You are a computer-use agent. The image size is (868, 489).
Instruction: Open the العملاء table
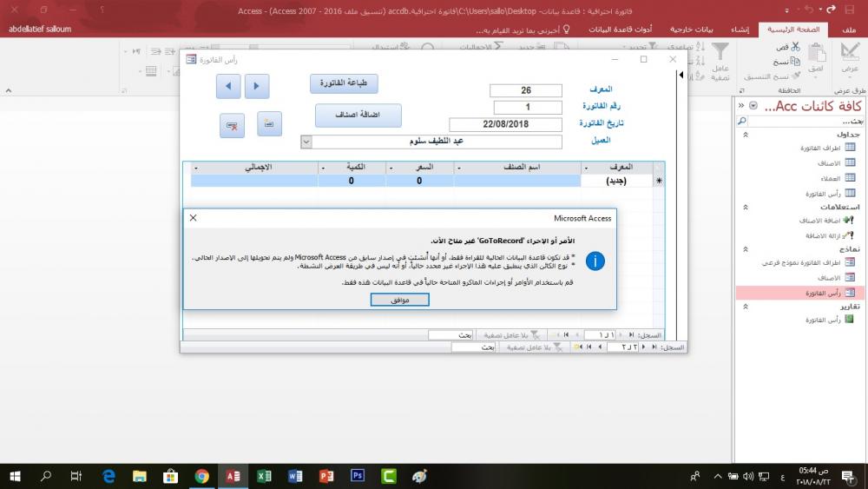(x=838, y=178)
